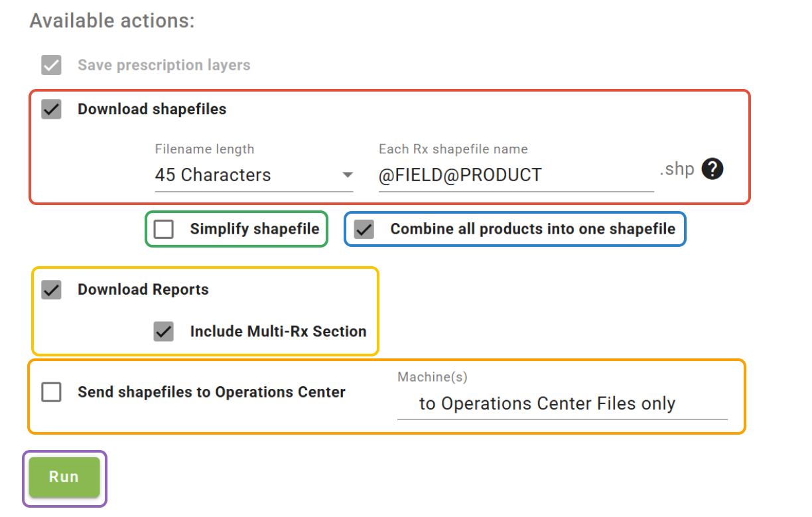Click the greyed Save prescription layers checkbox
Screen dimensions: 812x517
point(52,66)
